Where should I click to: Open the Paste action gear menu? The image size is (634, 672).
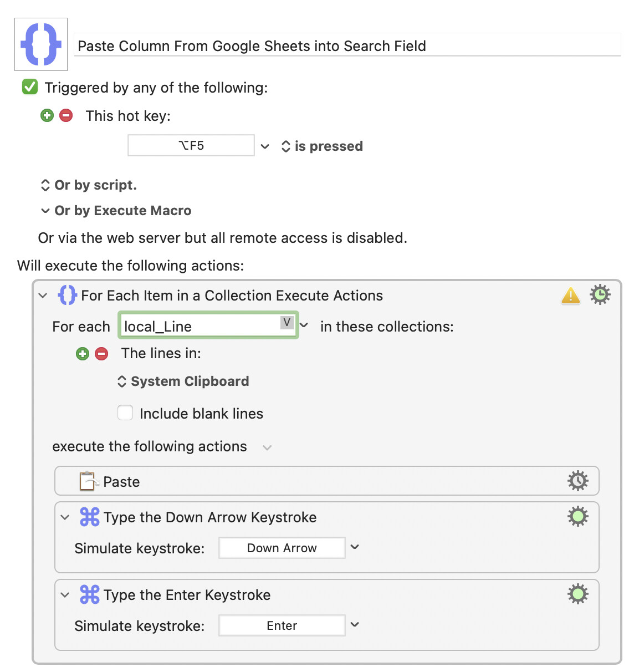578,481
